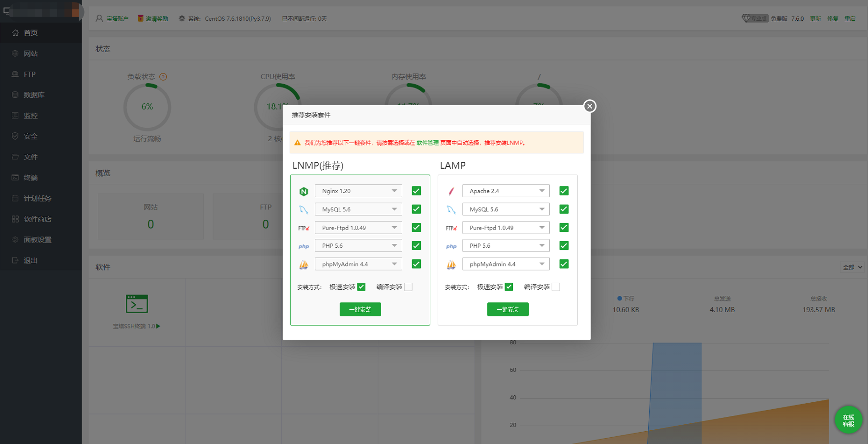Click the FTP icon in LNMP panel
Screen dimensions: 868x444
[304, 228]
